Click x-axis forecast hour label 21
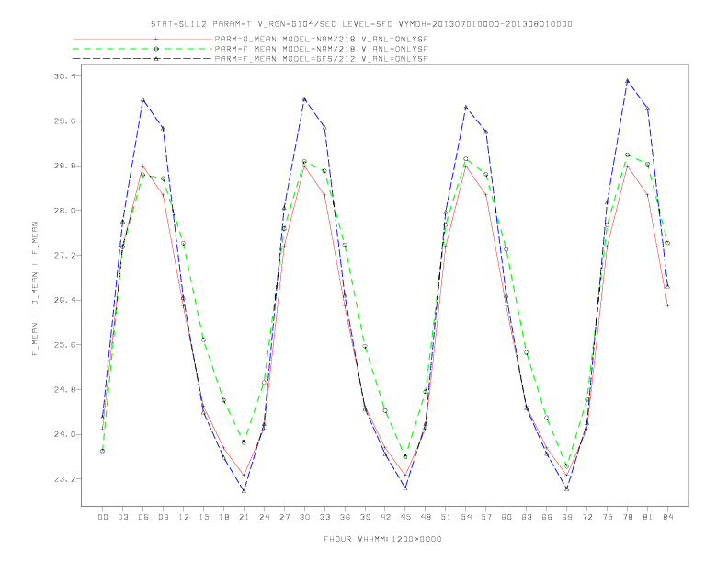 (244, 517)
